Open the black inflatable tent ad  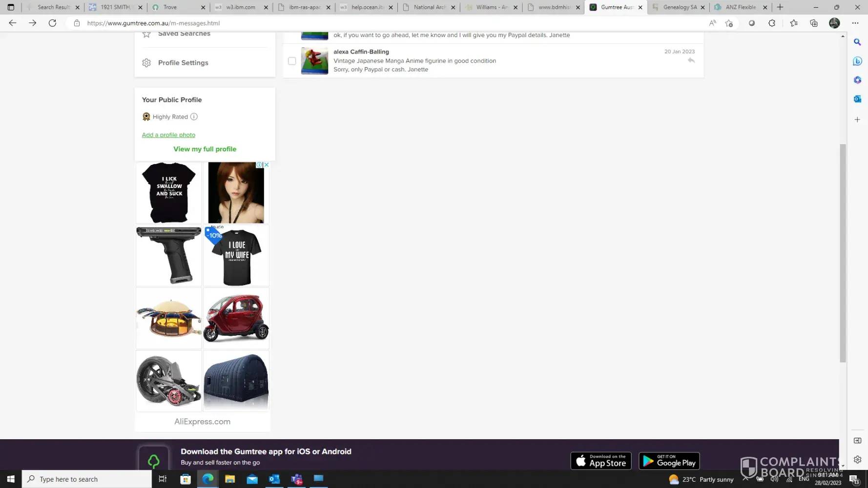(236, 381)
